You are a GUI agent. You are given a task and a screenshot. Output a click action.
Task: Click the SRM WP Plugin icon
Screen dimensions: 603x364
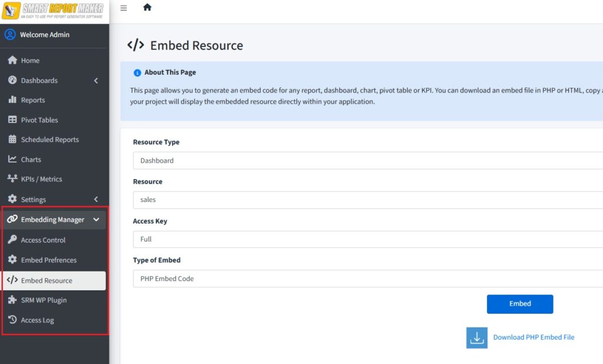click(x=12, y=300)
